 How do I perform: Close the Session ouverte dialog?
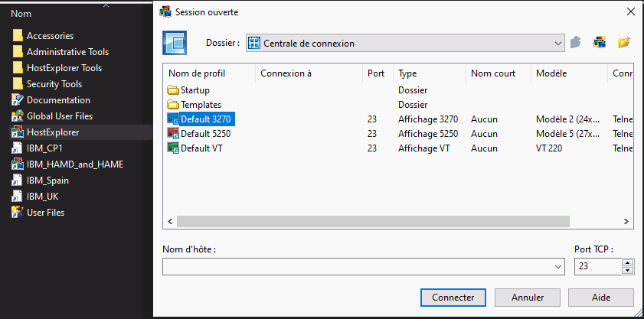tap(630, 11)
